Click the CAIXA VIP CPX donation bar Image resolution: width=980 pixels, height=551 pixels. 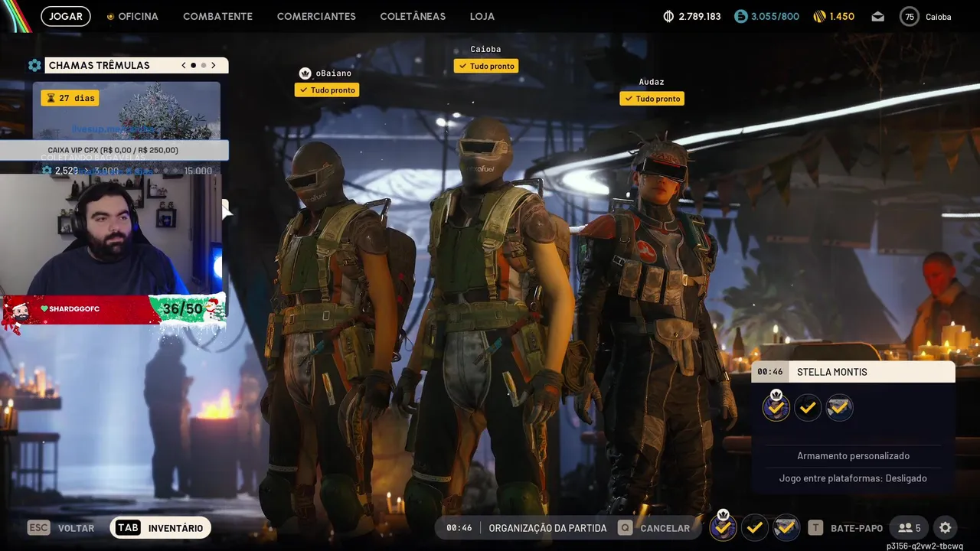coord(114,151)
